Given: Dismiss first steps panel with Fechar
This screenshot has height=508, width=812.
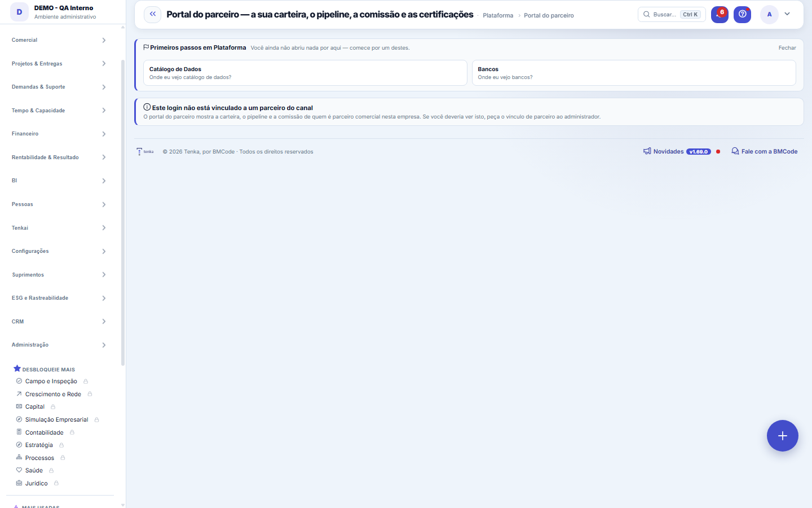Looking at the screenshot, I should pos(787,48).
